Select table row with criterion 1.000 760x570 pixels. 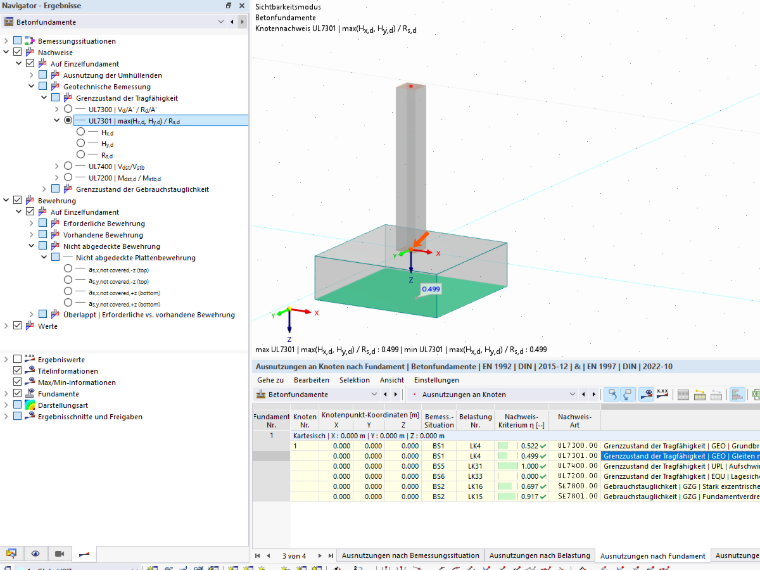pyautogui.click(x=525, y=466)
